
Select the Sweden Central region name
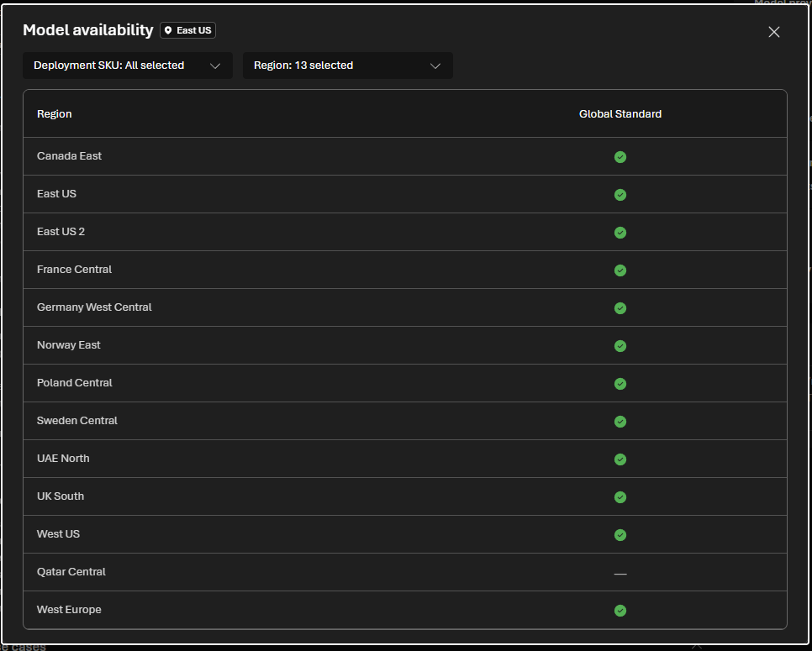[x=77, y=420]
